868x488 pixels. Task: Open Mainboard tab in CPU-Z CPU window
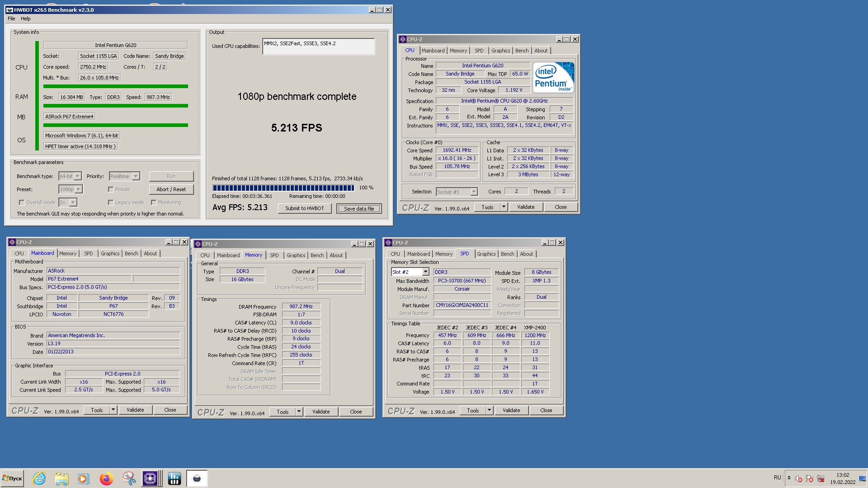point(433,51)
